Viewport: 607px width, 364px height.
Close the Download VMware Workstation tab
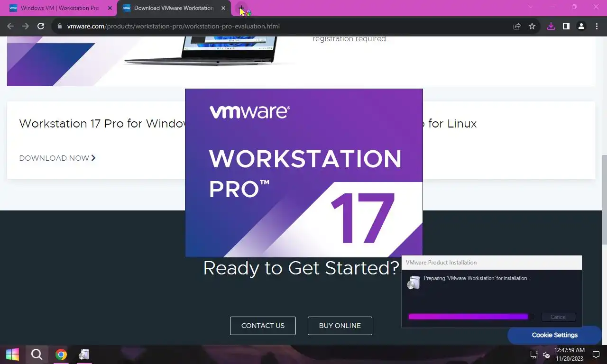point(223,8)
